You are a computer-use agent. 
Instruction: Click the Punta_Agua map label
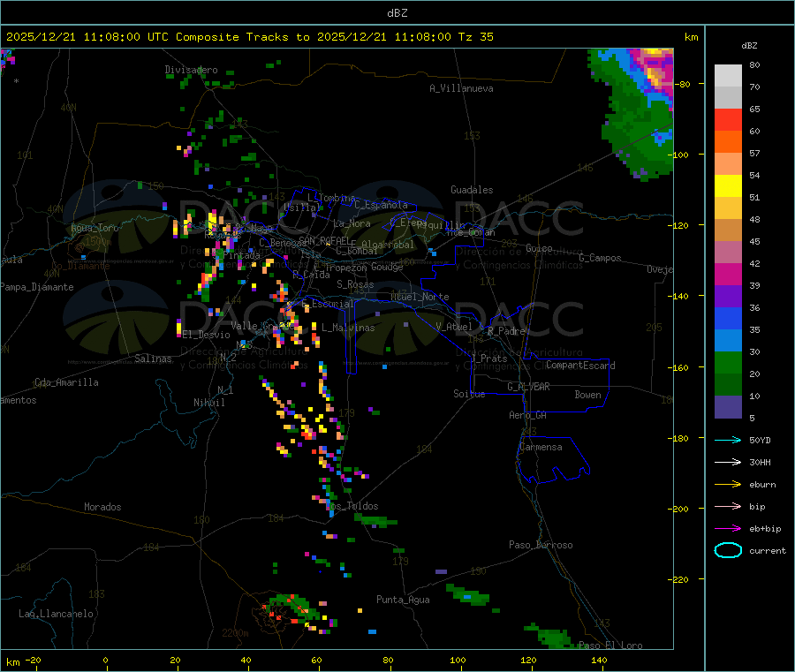(403, 600)
